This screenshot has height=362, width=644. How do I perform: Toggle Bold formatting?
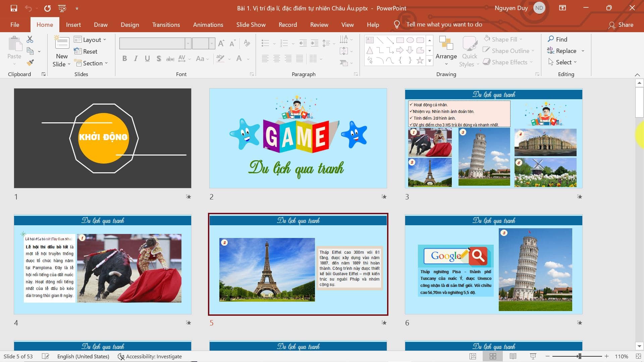124,59
